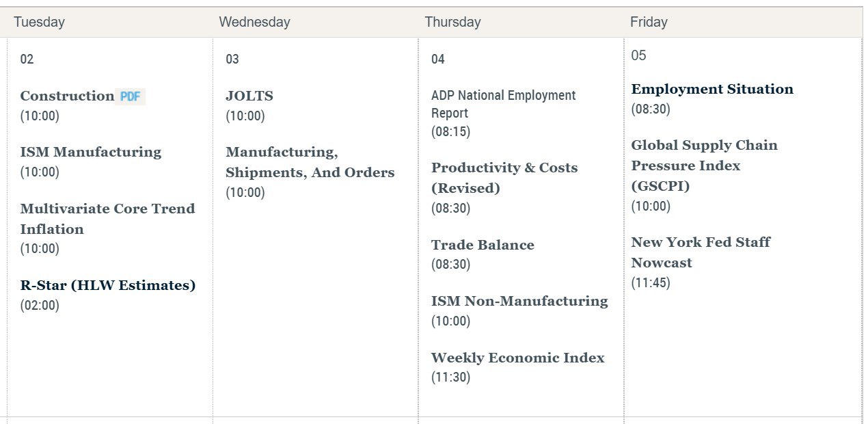View New York Fed Staff Nowcast

[x=701, y=252]
